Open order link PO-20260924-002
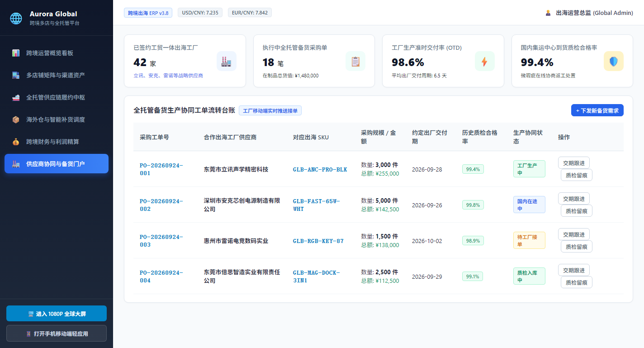Image resolution: width=644 pixels, height=348 pixels. [161, 205]
